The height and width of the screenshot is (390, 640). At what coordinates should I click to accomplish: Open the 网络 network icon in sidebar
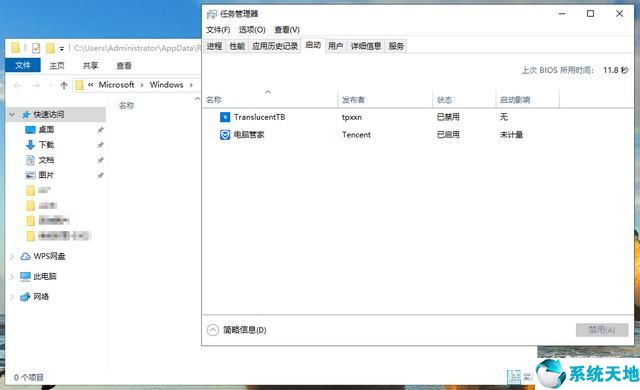[25, 297]
